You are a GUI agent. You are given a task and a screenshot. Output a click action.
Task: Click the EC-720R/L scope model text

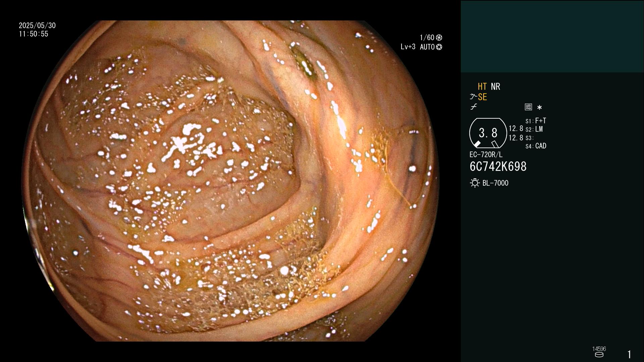486,155
